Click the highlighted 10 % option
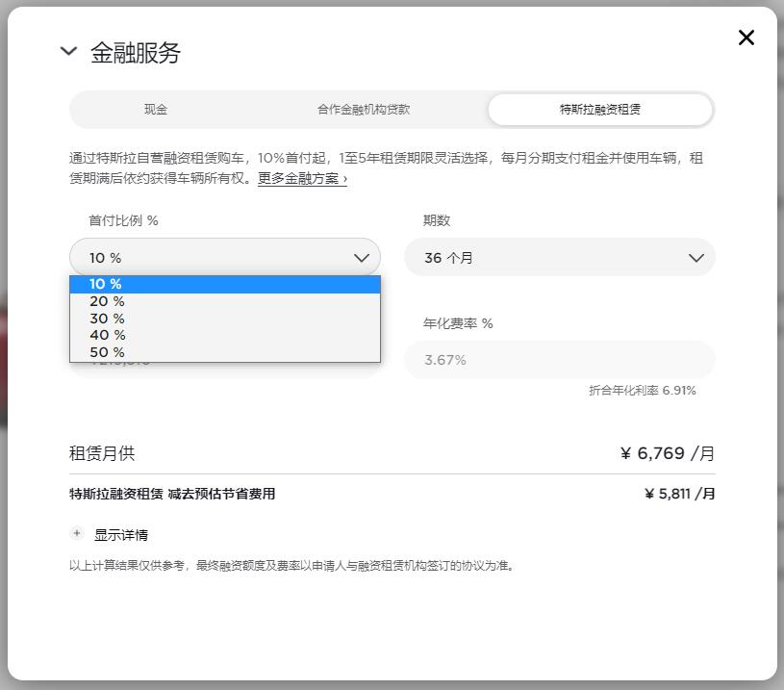Image resolution: width=784 pixels, height=690 pixels. [x=108, y=284]
